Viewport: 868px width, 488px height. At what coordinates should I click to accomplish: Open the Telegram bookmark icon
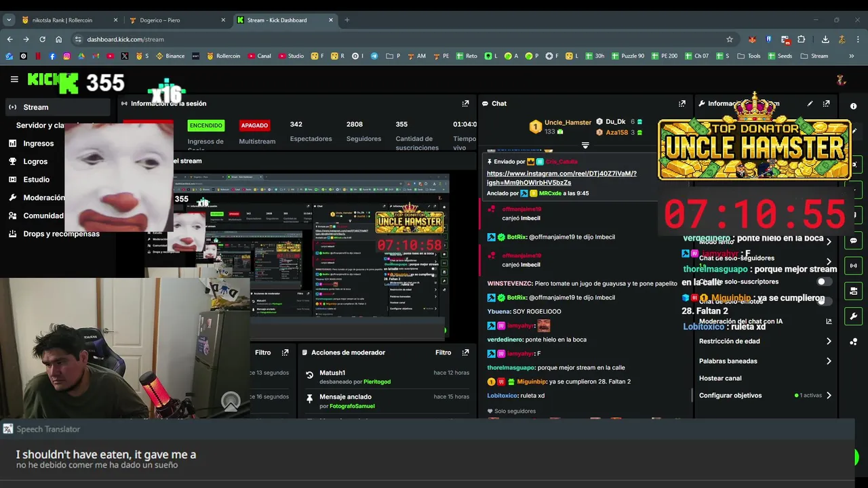point(374,56)
